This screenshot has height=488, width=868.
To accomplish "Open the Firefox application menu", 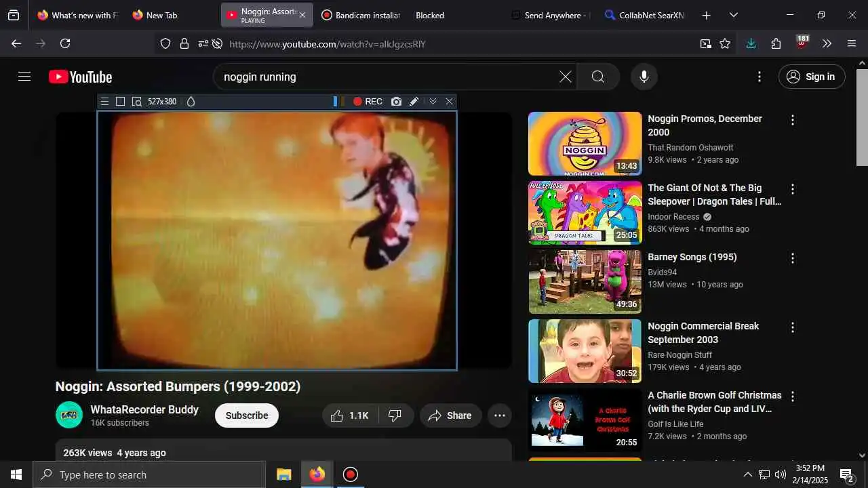I will pyautogui.click(x=852, y=43).
